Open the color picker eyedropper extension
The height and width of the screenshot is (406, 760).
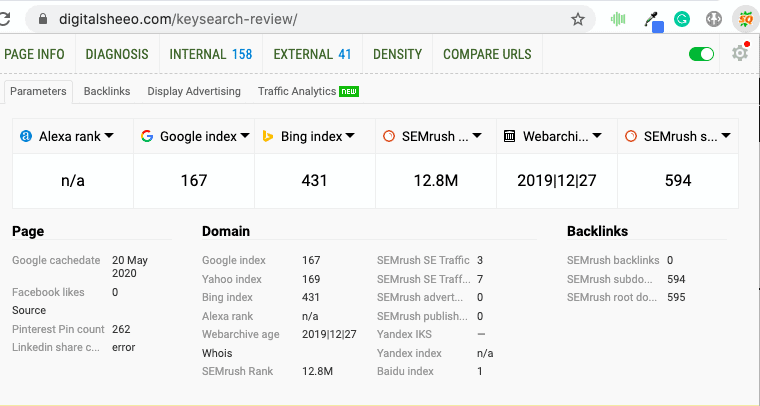point(653,21)
